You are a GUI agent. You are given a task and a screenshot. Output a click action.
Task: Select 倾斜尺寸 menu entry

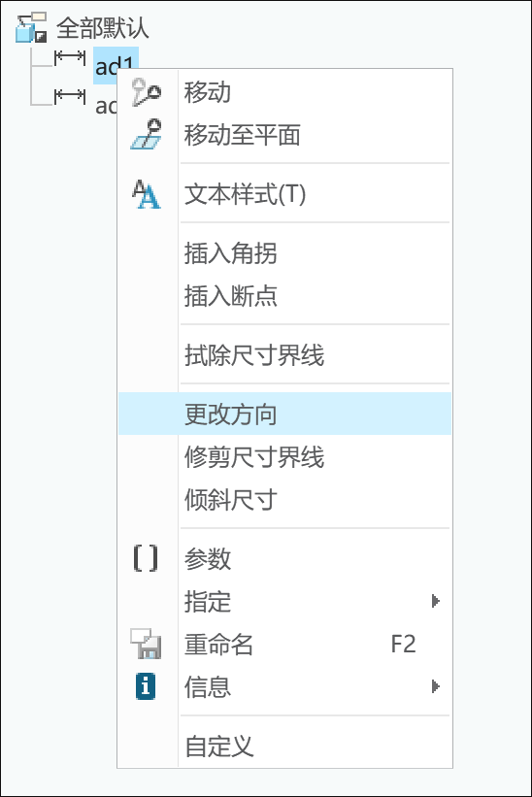[x=284, y=499]
